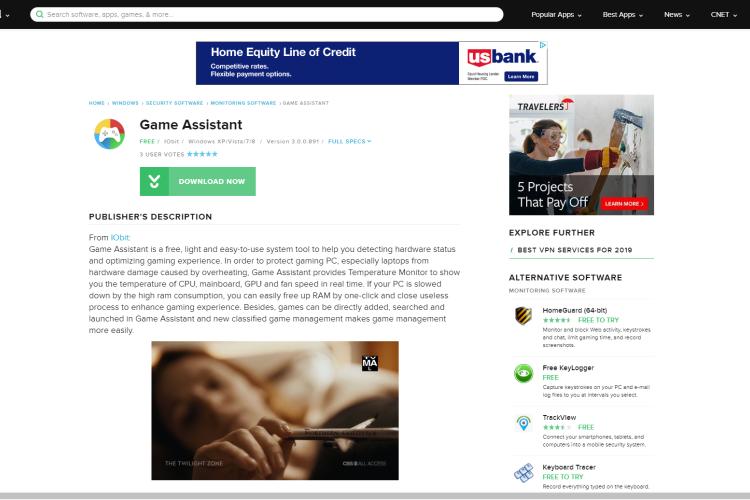Expand Full Specs details
This screenshot has width=750, height=500.
[350, 142]
